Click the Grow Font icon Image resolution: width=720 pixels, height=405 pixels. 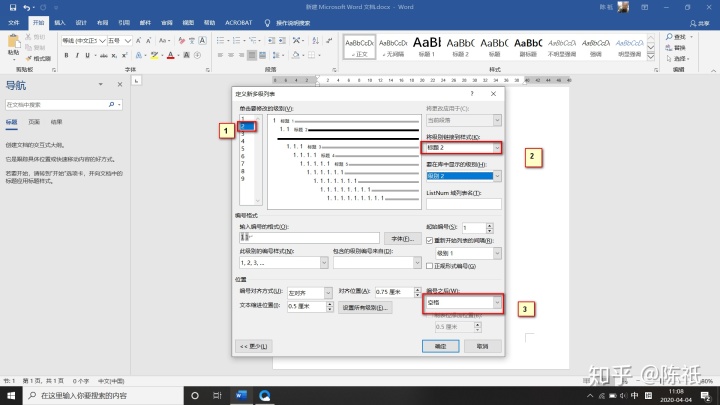point(138,41)
